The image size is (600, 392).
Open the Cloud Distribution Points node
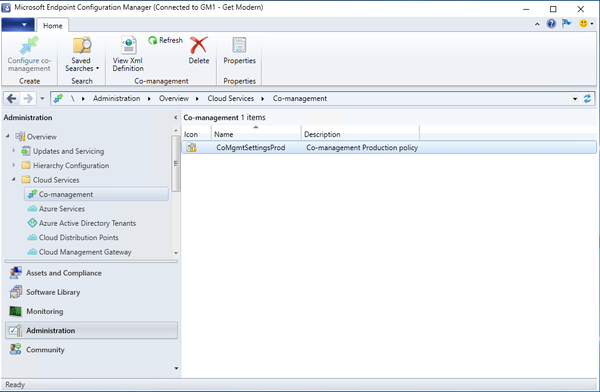pos(73,237)
